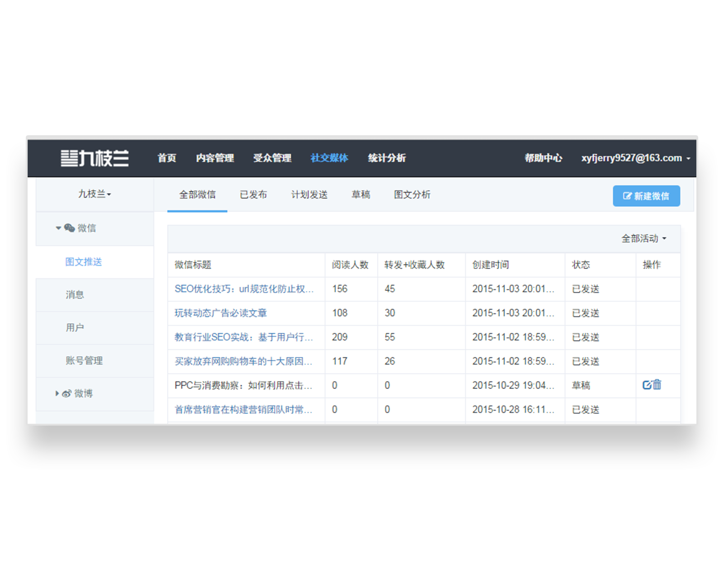Click 已发送 status in the SEO优化技巧 row
This screenshot has height=588, width=724.
(586, 289)
